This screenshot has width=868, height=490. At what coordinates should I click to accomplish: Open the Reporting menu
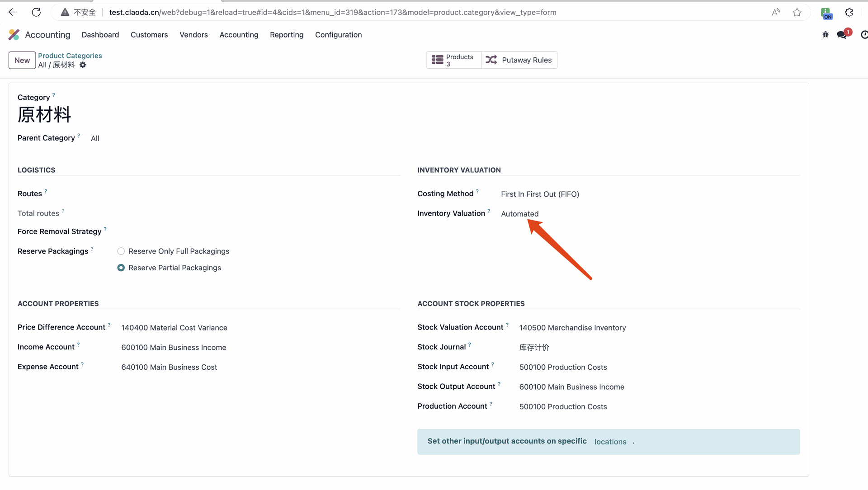pos(287,35)
